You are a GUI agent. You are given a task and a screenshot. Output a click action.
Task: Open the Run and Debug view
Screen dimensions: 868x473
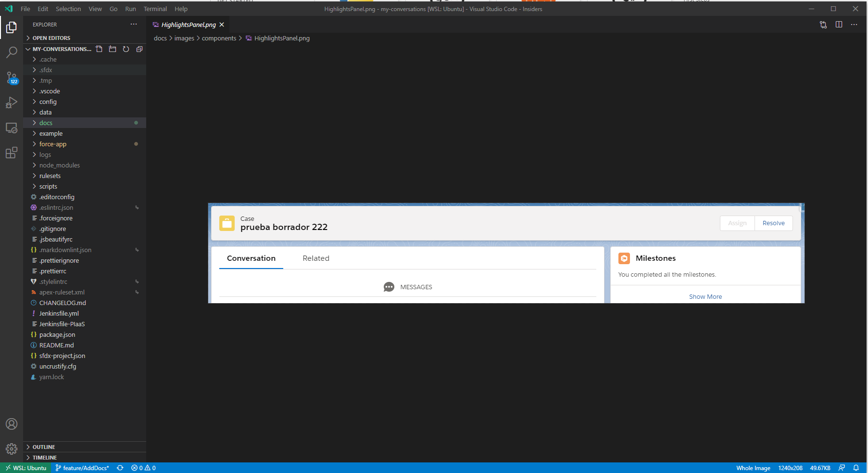[x=12, y=102]
